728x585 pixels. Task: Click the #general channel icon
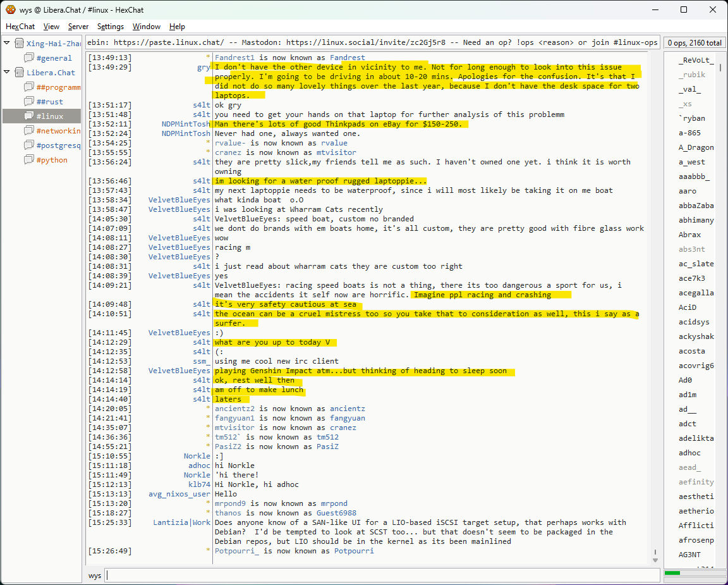(x=29, y=58)
